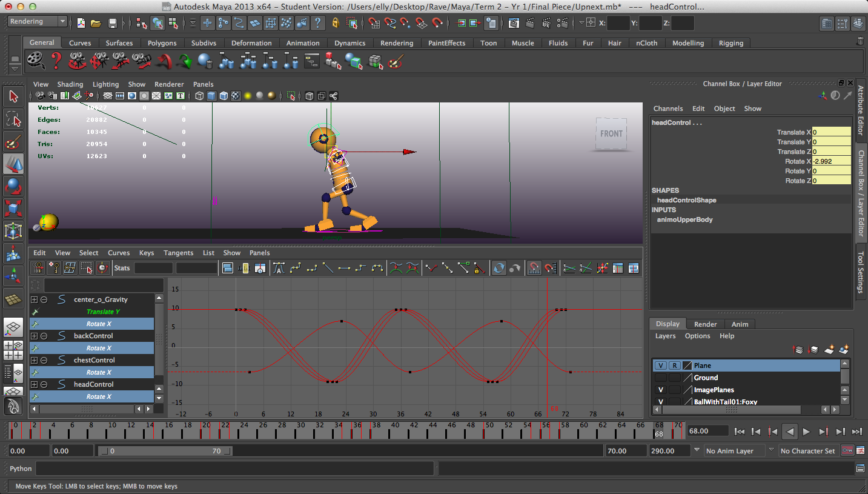868x494 pixels.
Task: Create a new layer in Layer Editor
Action: coord(829,350)
